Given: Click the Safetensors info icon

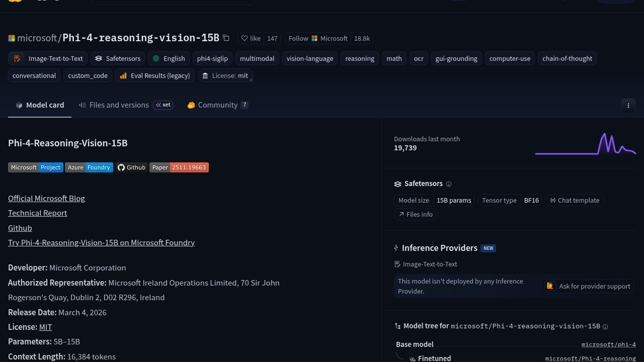Looking at the screenshot, I should click(x=449, y=184).
